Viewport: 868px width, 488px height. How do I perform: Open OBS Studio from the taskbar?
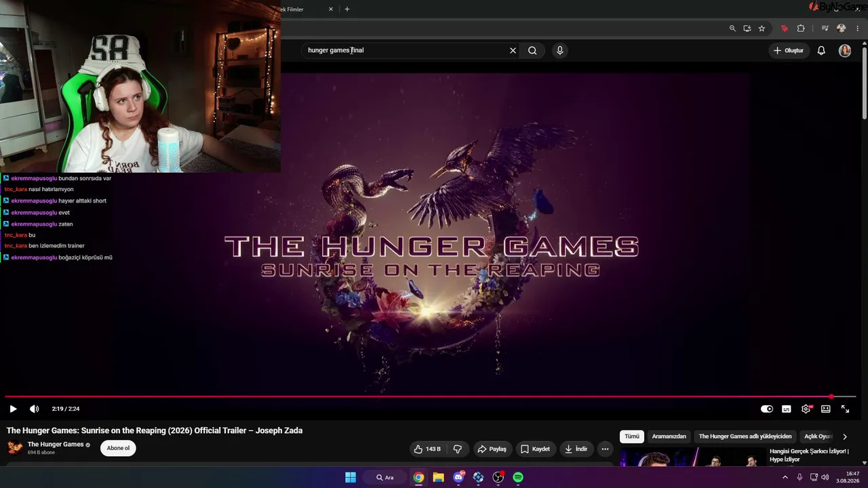click(x=498, y=477)
